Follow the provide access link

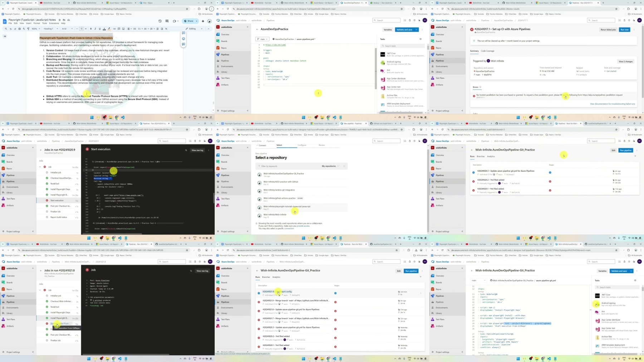click(x=303, y=226)
